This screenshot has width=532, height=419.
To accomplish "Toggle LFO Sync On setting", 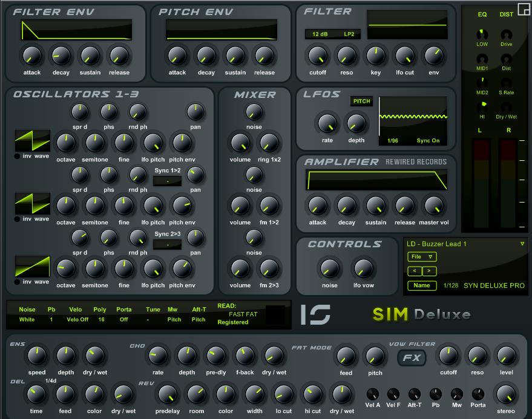I will click(x=428, y=141).
